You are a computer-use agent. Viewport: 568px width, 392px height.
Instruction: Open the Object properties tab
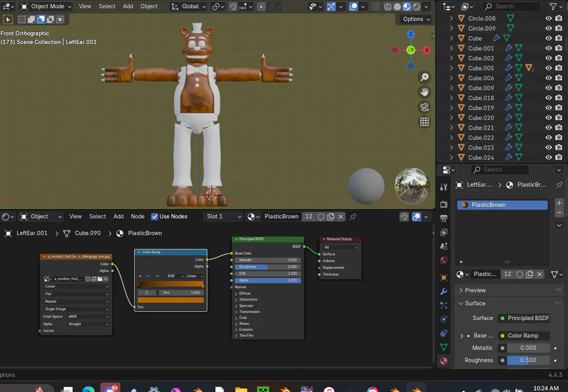[444, 278]
